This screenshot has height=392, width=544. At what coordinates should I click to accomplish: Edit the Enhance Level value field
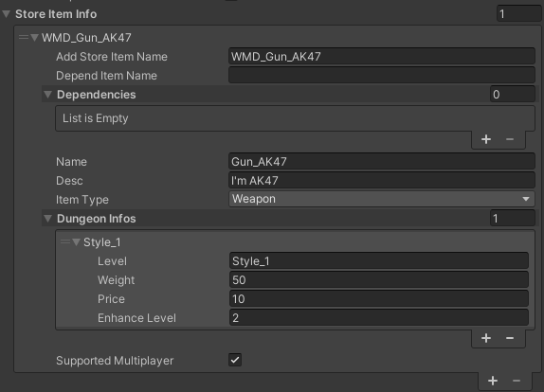pyautogui.click(x=379, y=318)
